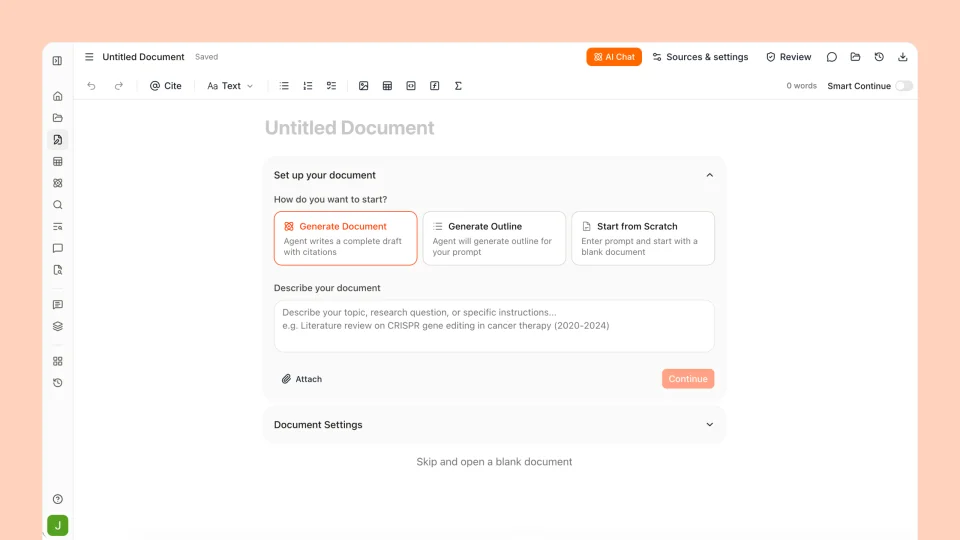Screen dimensions: 960x540
Task: Click the undo arrow
Action: [91, 86]
